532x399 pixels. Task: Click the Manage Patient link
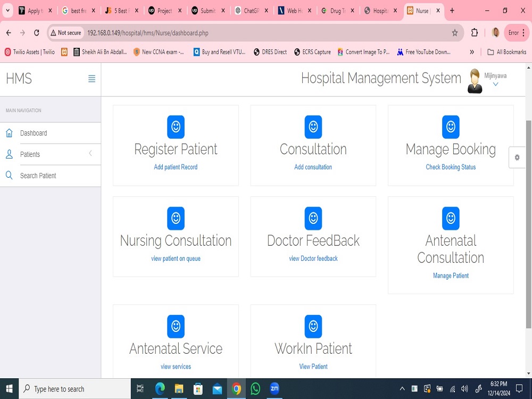pyautogui.click(x=451, y=276)
